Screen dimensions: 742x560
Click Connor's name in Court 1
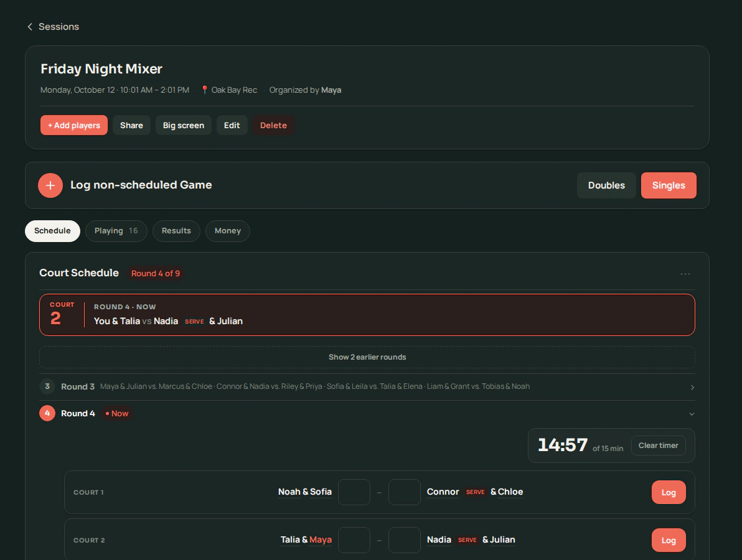pos(443,492)
